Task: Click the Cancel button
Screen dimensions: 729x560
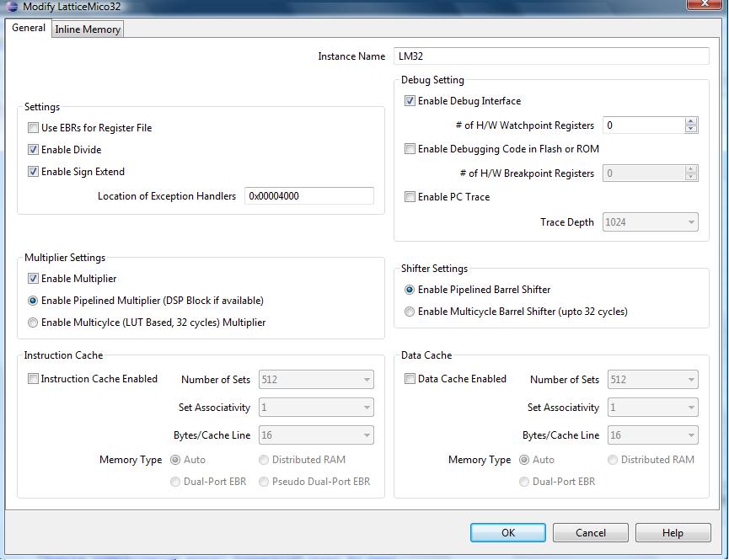Action: [591, 532]
